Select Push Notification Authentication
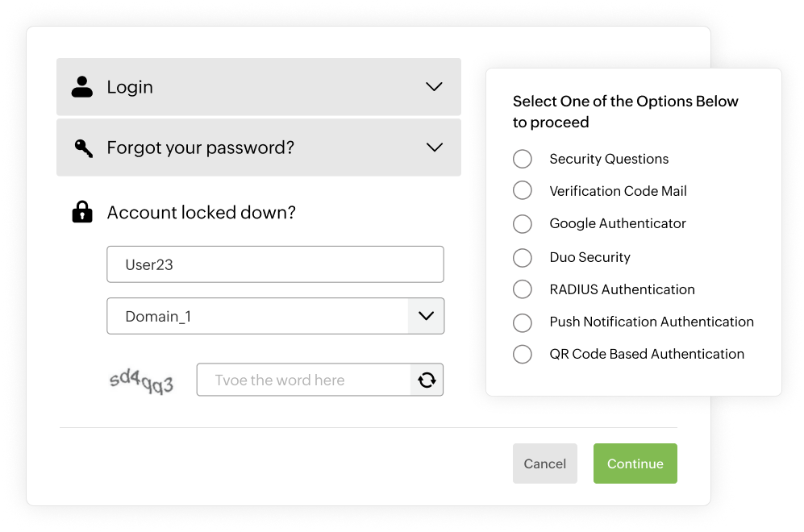Screen dimensions: 804x532 [522, 322]
